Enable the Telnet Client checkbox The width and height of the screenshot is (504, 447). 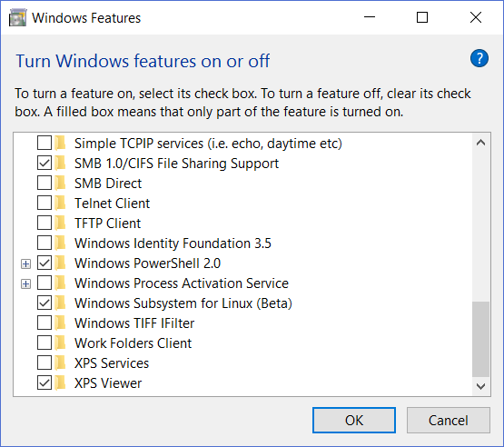pos(44,204)
